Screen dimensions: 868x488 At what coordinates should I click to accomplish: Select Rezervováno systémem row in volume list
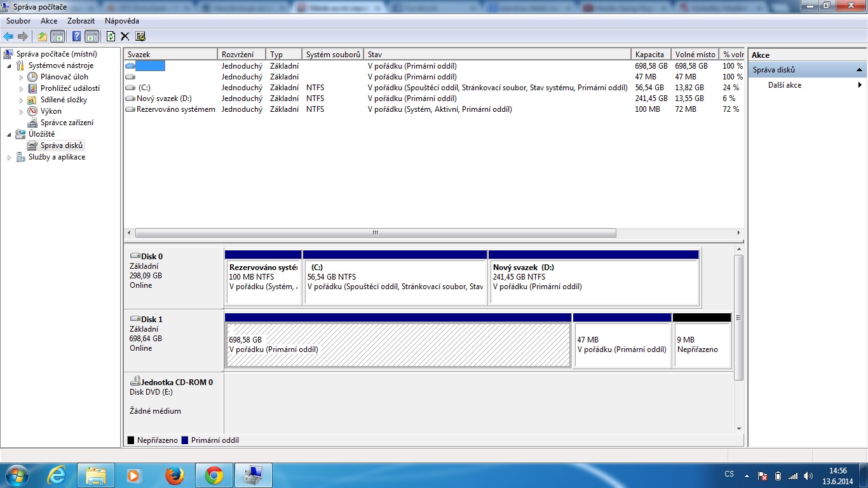(433, 109)
